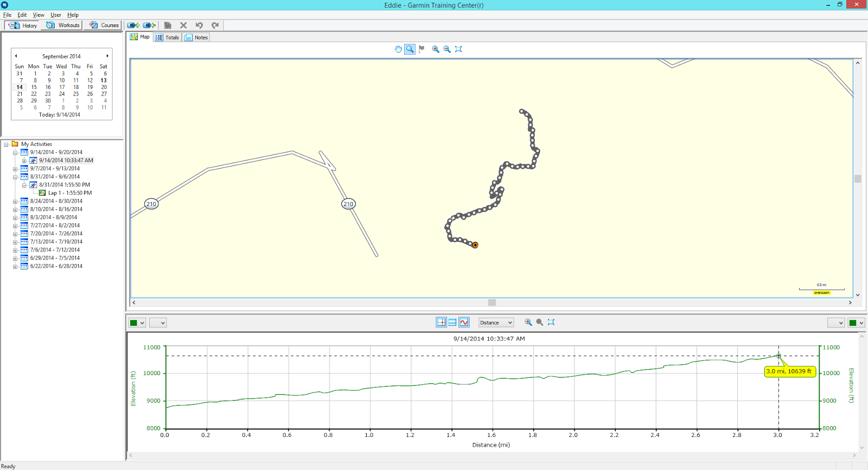Expand the 8/24/2014 - 8/30/2014 week

[15, 202]
